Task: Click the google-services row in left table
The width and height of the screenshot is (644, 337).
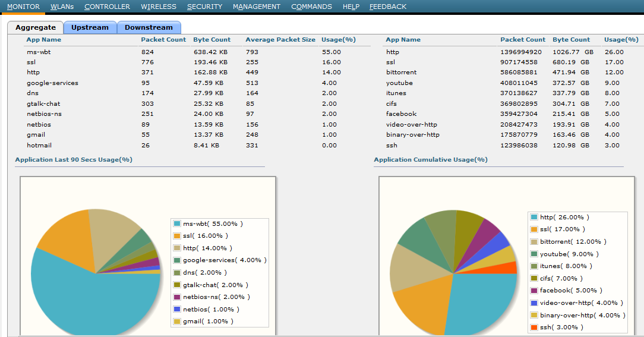Action: click(x=52, y=83)
